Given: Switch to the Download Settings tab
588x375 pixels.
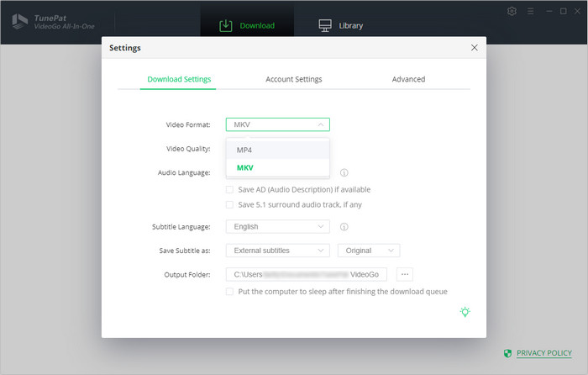Looking at the screenshot, I should click(x=179, y=79).
